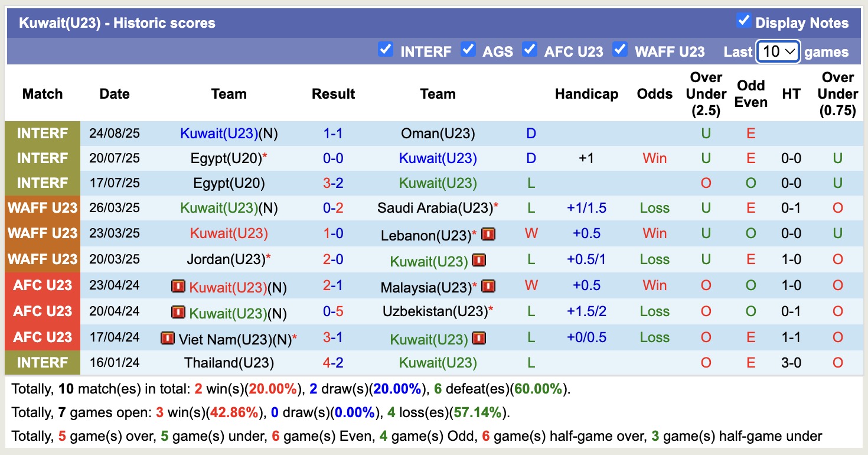
Task: Disable the AGS checkbox
Action: 468,51
